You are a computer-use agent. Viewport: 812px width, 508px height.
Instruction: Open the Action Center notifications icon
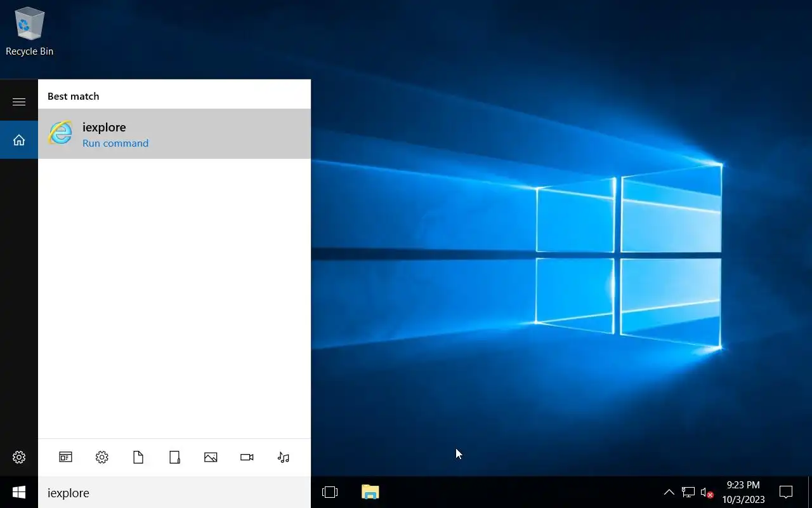pos(786,492)
